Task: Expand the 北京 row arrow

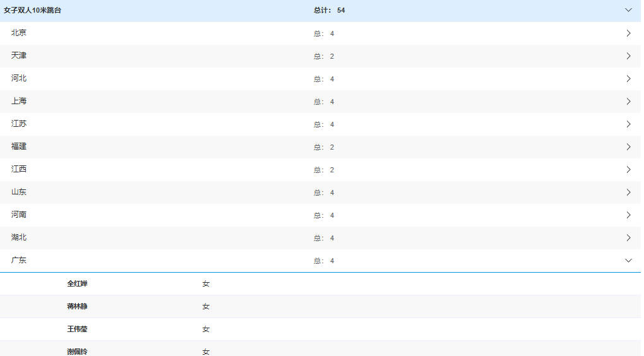Action: tap(628, 33)
